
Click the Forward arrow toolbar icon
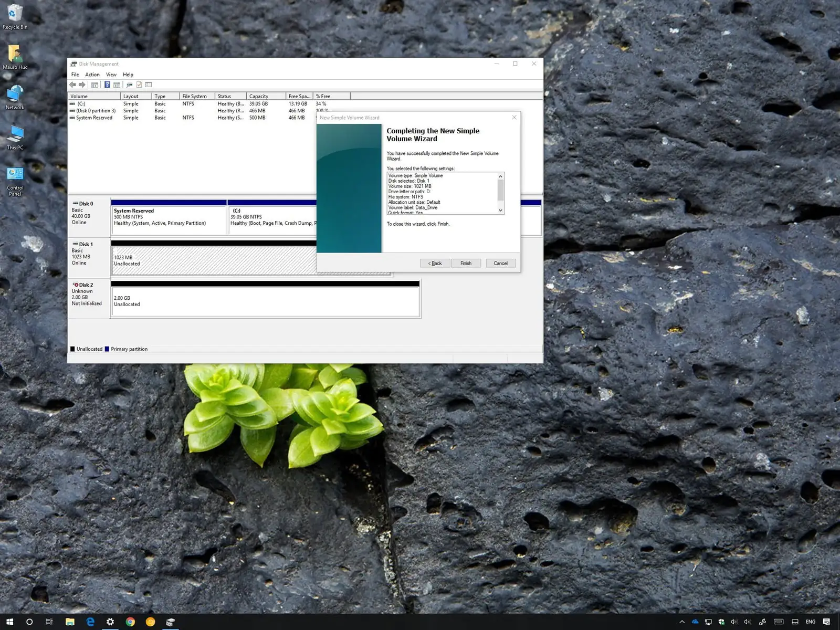[82, 85]
